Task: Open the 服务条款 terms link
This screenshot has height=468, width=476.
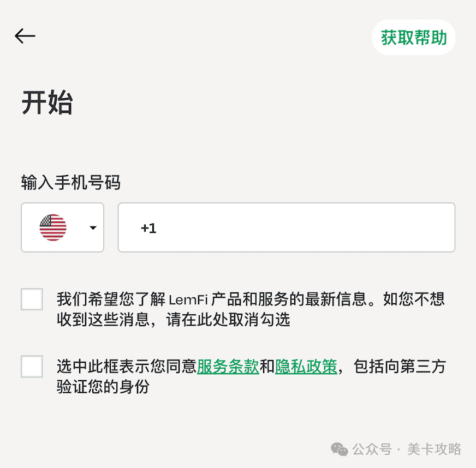Action: tap(228, 367)
